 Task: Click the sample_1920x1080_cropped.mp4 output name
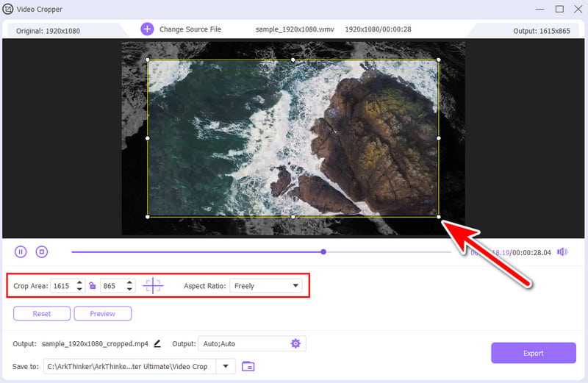coord(95,343)
